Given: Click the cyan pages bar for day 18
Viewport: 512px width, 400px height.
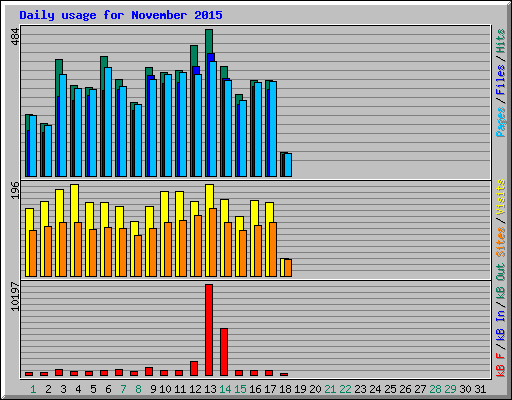Looking at the screenshot, I should tap(288, 165).
